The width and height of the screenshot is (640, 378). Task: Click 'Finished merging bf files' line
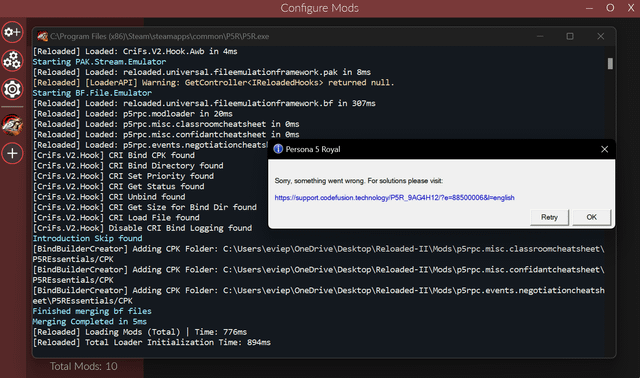[x=92, y=311]
